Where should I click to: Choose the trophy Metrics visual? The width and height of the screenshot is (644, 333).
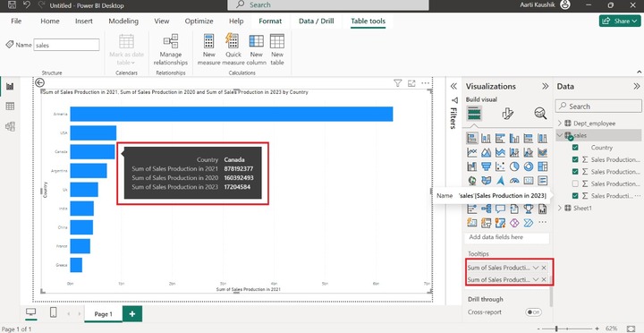click(x=529, y=209)
